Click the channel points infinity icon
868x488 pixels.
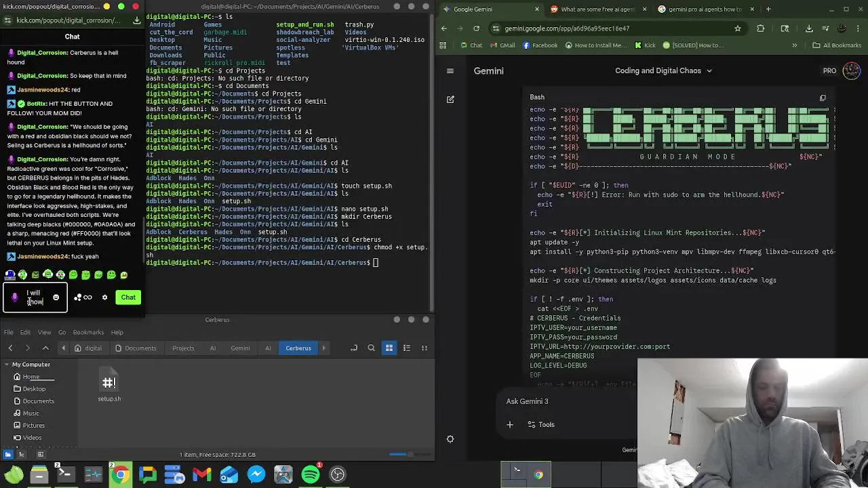coord(87,297)
